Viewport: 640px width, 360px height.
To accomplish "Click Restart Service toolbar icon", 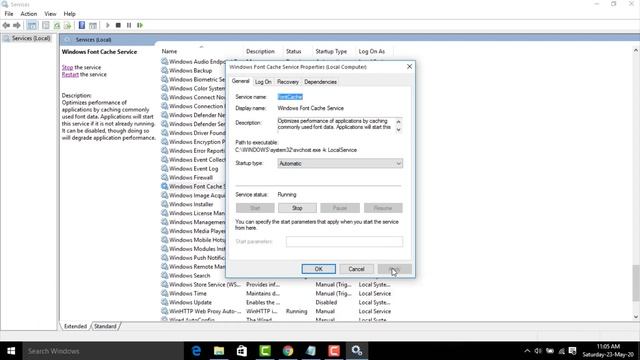I will (140, 25).
